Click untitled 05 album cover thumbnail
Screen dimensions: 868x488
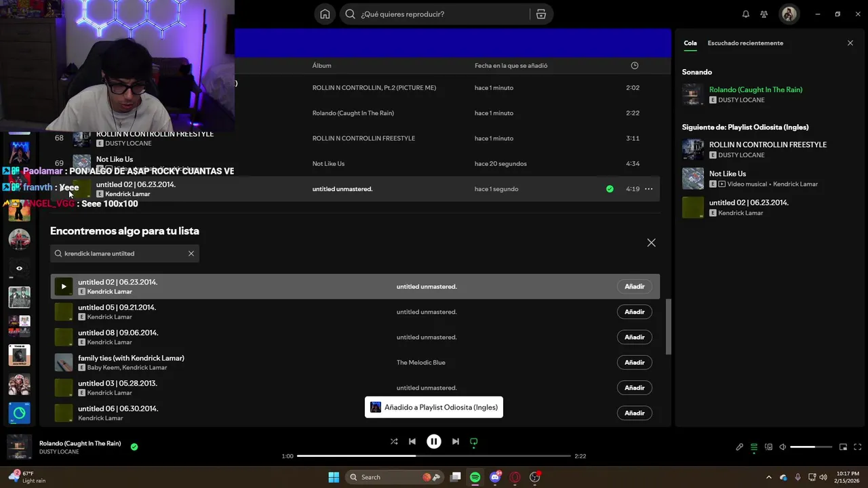point(64,312)
